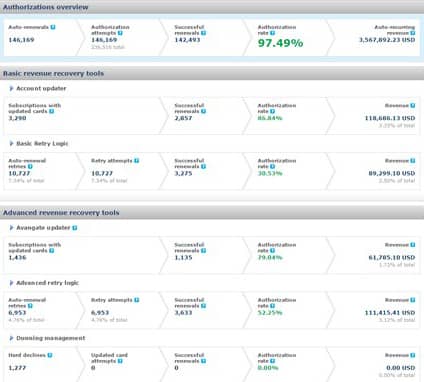Screen dimensions: 424x382
Task: Click the 2,857 successful renewals value
Action: pos(183,118)
